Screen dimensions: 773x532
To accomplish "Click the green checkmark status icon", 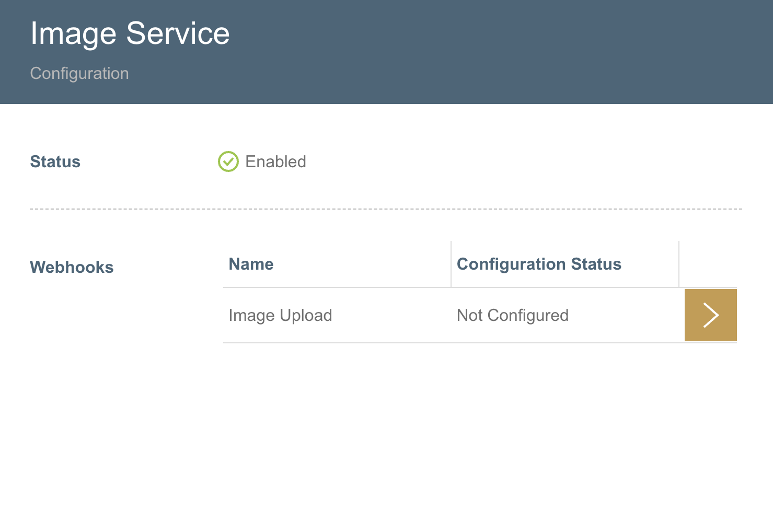I will click(228, 161).
